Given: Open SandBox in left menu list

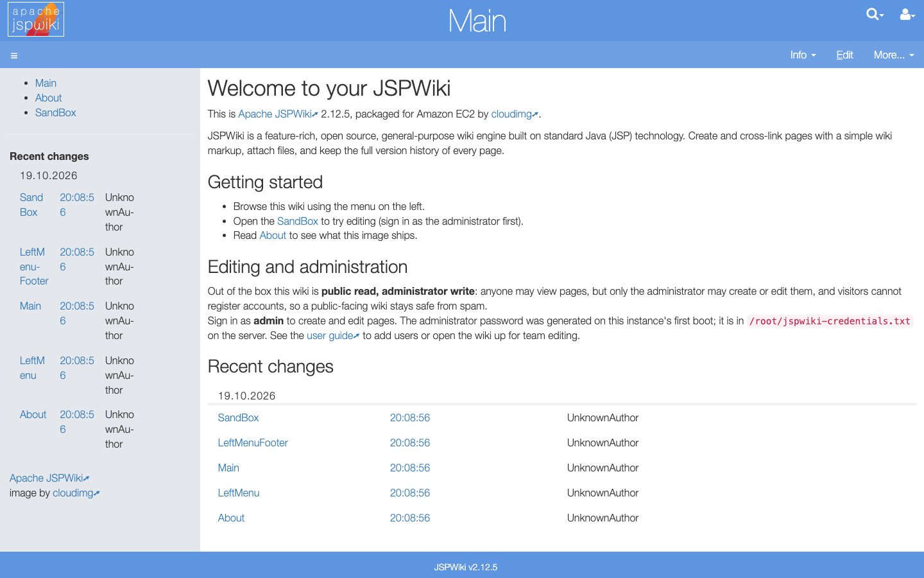Looking at the screenshot, I should (55, 112).
